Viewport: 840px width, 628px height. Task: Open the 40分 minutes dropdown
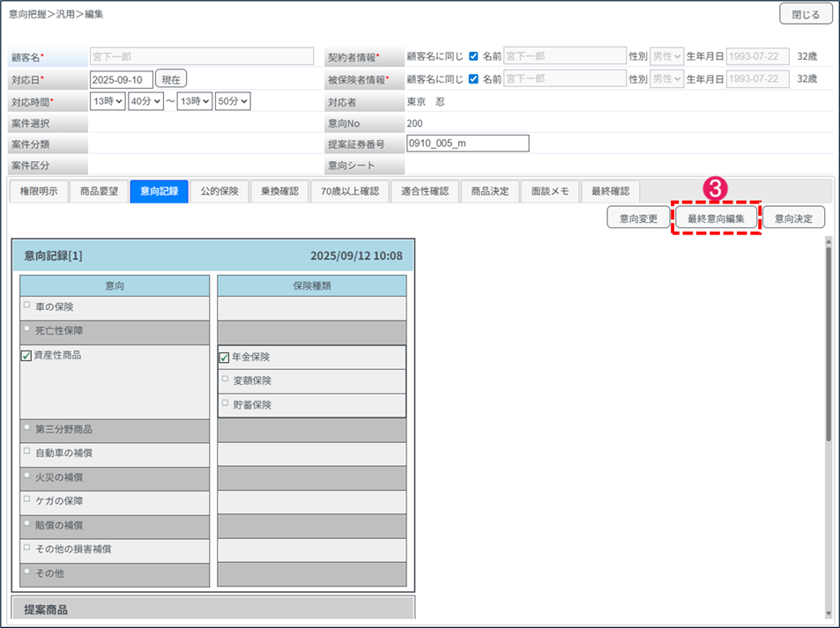tap(145, 101)
